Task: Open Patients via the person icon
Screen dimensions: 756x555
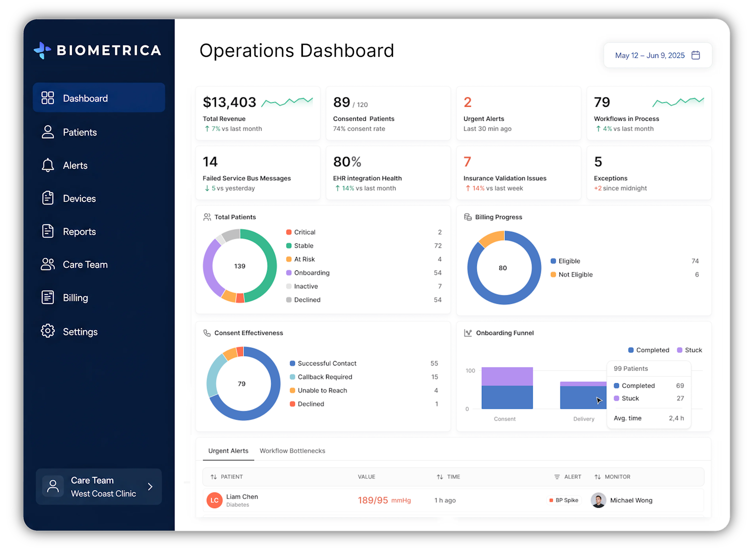Action: coord(47,132)
